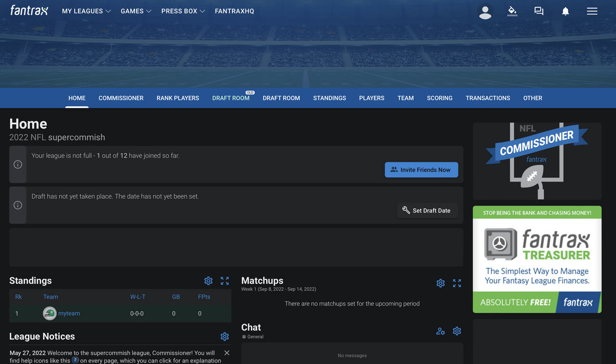Viewport: 616px width, 364px height.
Task: Click Set Draft Date button
Action: tap(427, 211)
